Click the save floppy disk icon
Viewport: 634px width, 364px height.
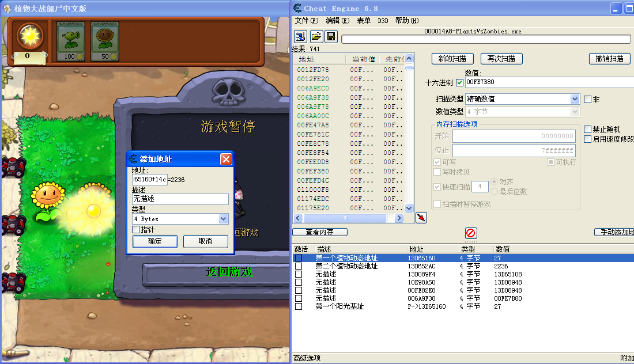[331, 37]
